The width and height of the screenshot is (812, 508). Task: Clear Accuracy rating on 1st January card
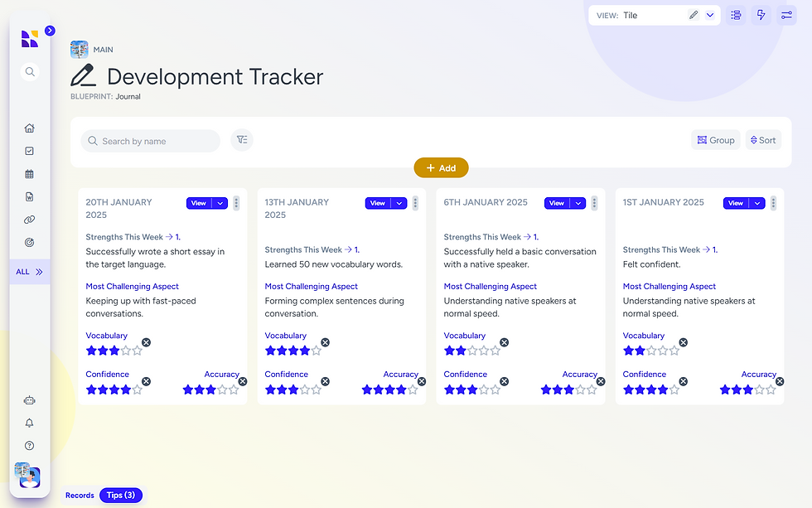pyautogui.click(x=780, y=381)
